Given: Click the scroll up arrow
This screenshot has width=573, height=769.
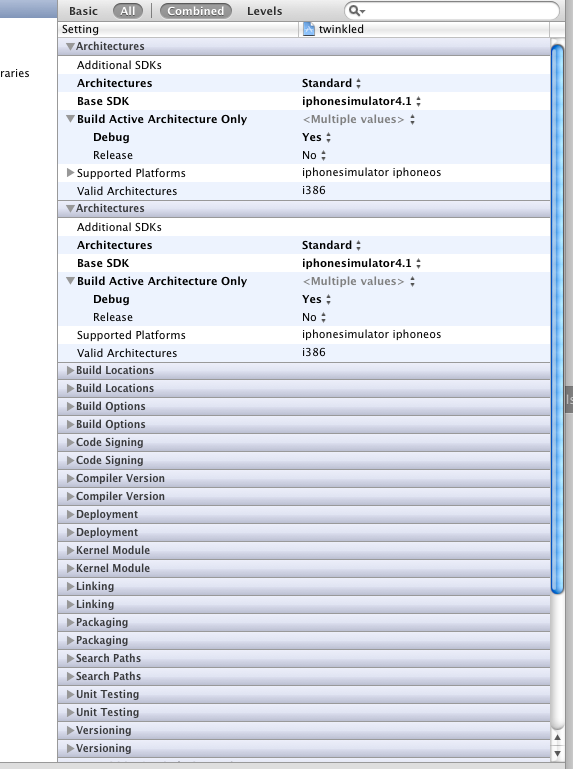Looking at the screenshot, I should 557,737.
